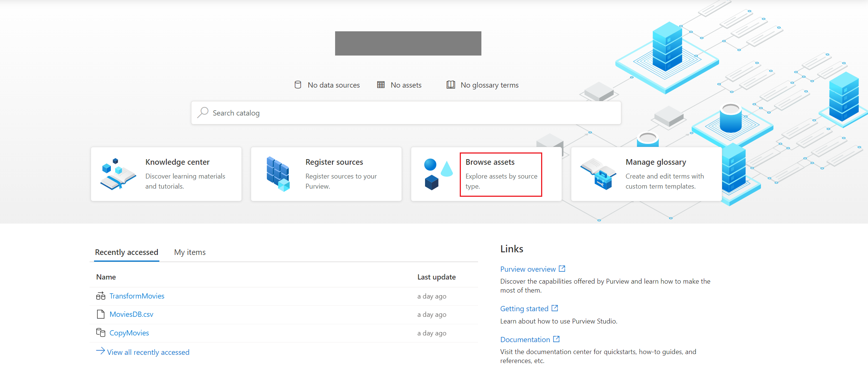Open the Documentation link

pos(525,340)
